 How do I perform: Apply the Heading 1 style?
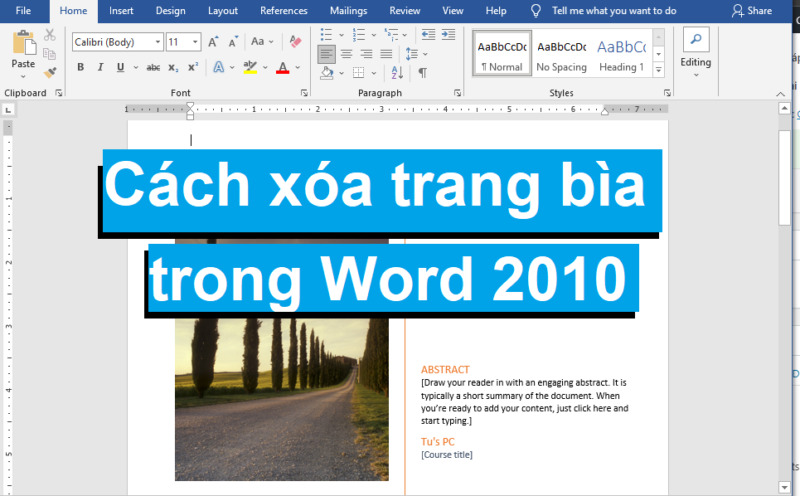point(621,55)
